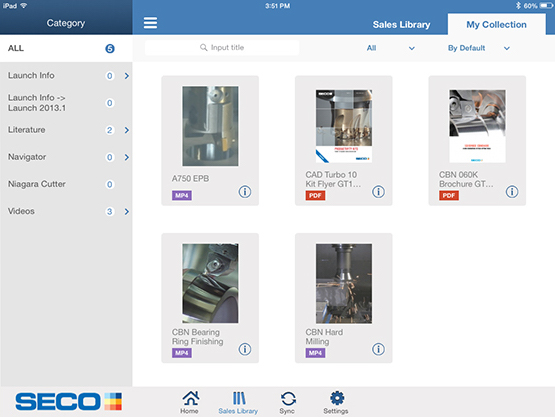The image size is (555, 417).
Task: Click the info icon on CAD Turbo 10 card
Action: (x=378, y=192)
